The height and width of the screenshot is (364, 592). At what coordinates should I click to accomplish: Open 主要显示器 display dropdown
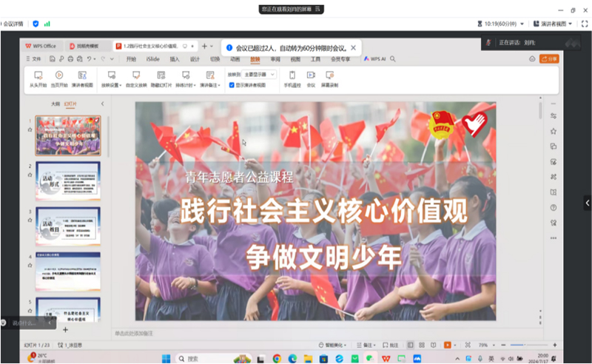259,75
